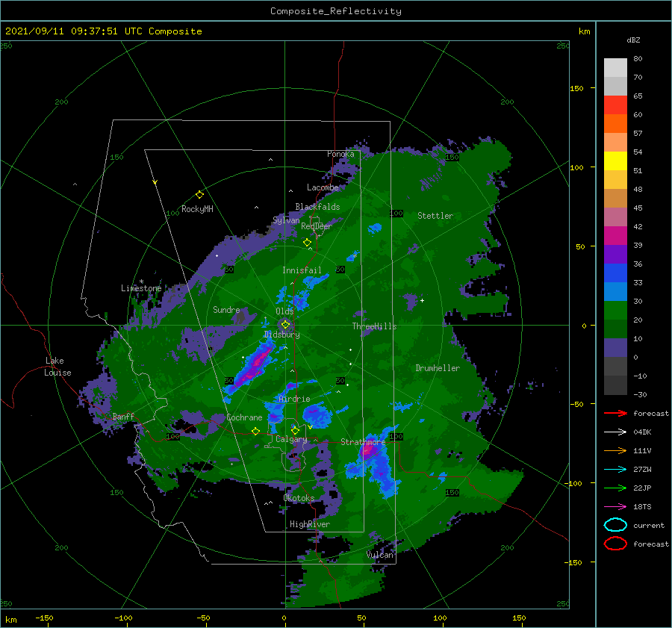The height and width of the screenshot is (628, 672).
Task: Select the 10 dBZ slate purple swatch
Action: [615, 347]
